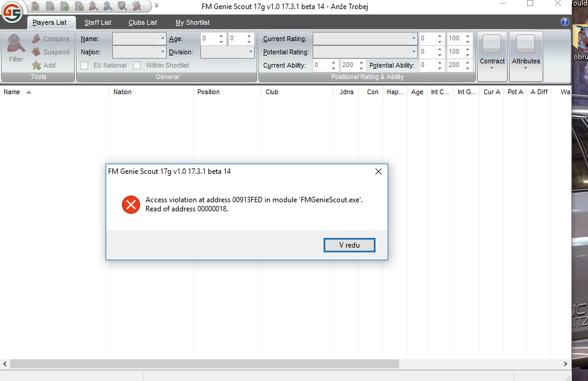
Task: Click the Compare players icon
Action: point(36,39)
